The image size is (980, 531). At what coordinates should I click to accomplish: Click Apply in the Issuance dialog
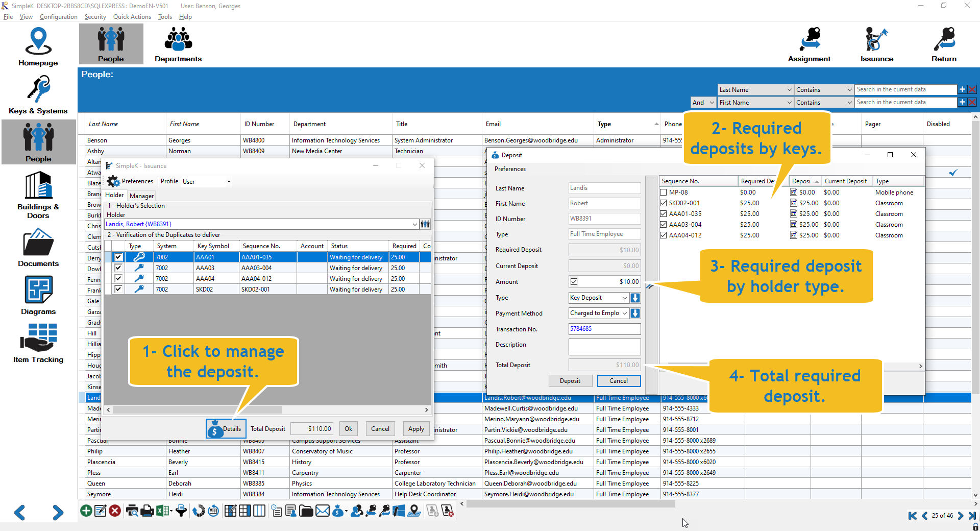[416, 429]
